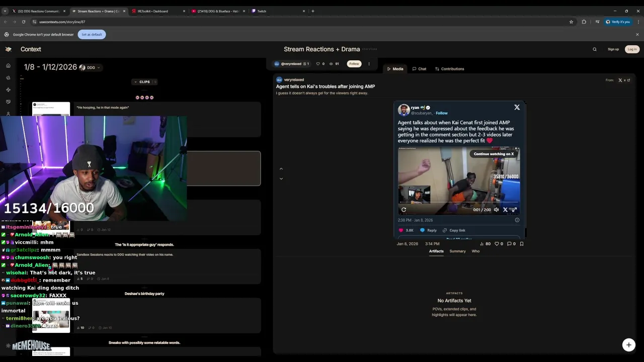Open new browser tab
Image resolution: width=644 pixels, height=362 pixels.
point(313,11)
